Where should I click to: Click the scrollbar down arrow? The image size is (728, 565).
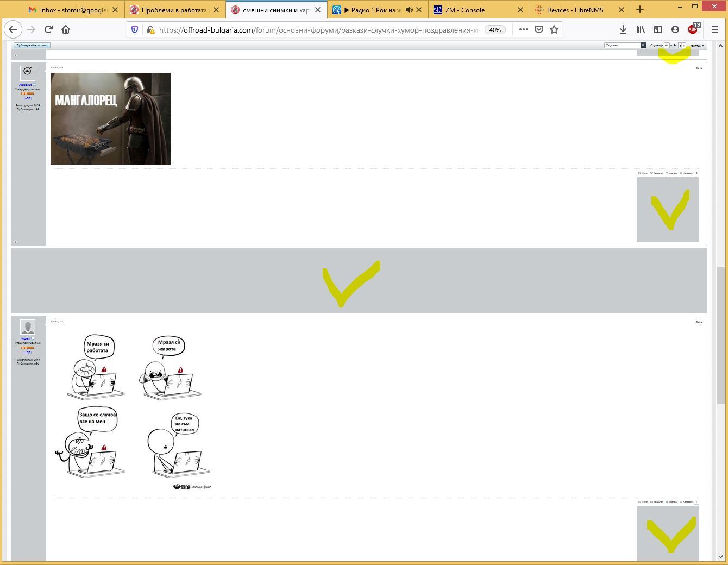721,556
